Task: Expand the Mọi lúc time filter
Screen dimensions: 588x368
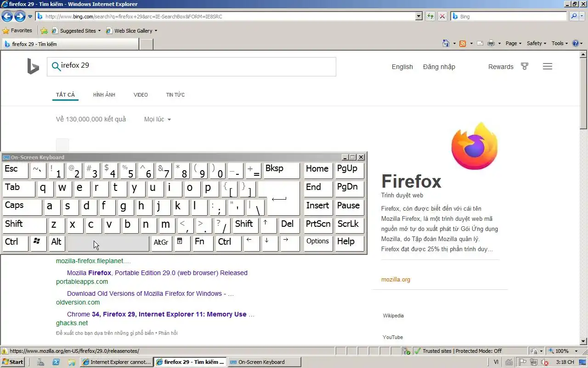Action: (x=158, y=119)
